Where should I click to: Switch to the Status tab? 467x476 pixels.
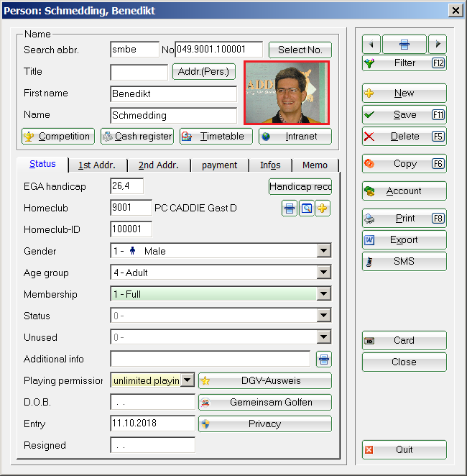pyautogui.click(x=42, y=164)
